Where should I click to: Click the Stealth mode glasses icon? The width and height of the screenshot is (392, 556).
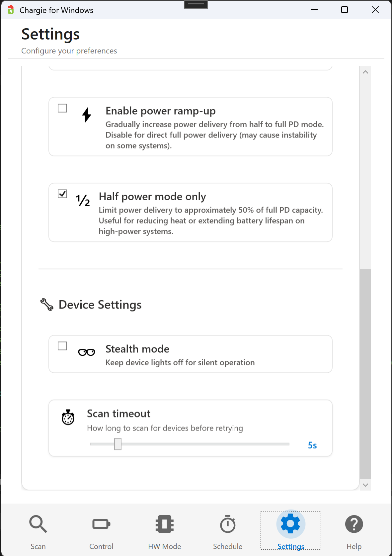pyautogui.click(x=86, y=352)
